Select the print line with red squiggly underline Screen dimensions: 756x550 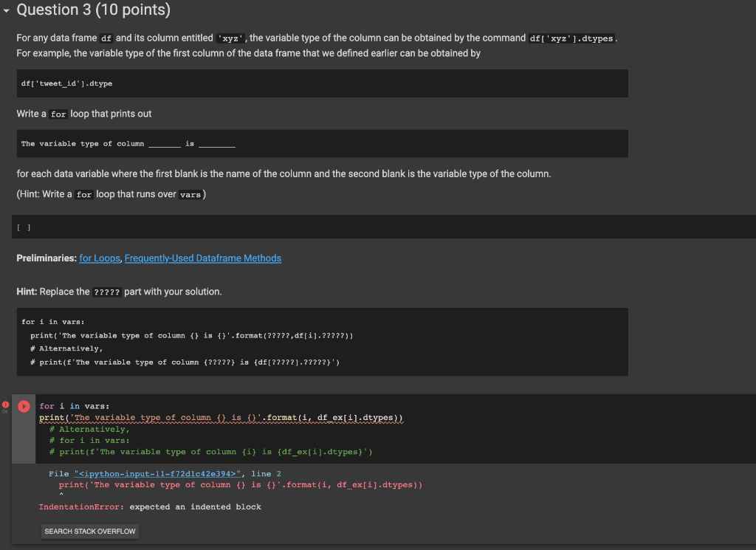(x=221, y=417)
